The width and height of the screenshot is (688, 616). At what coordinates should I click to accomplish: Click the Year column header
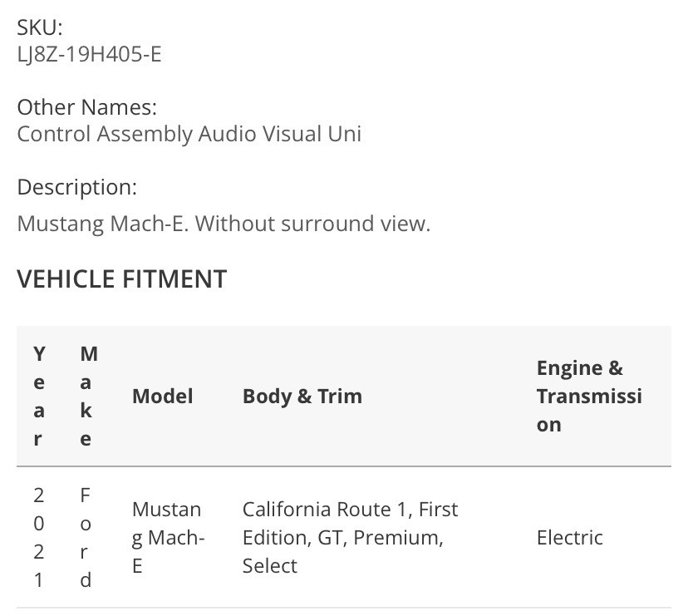point(38,397)
